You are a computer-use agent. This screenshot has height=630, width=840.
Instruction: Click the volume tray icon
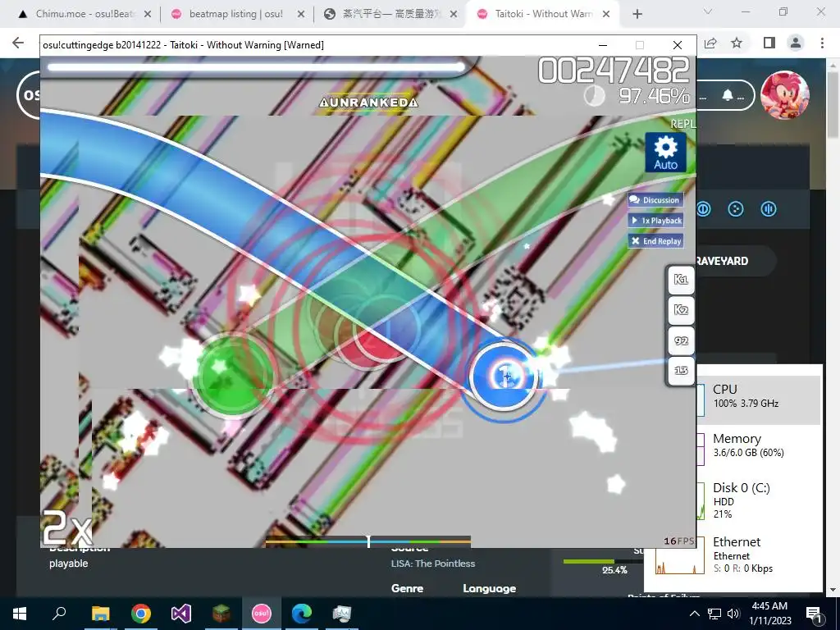point(734,614)
